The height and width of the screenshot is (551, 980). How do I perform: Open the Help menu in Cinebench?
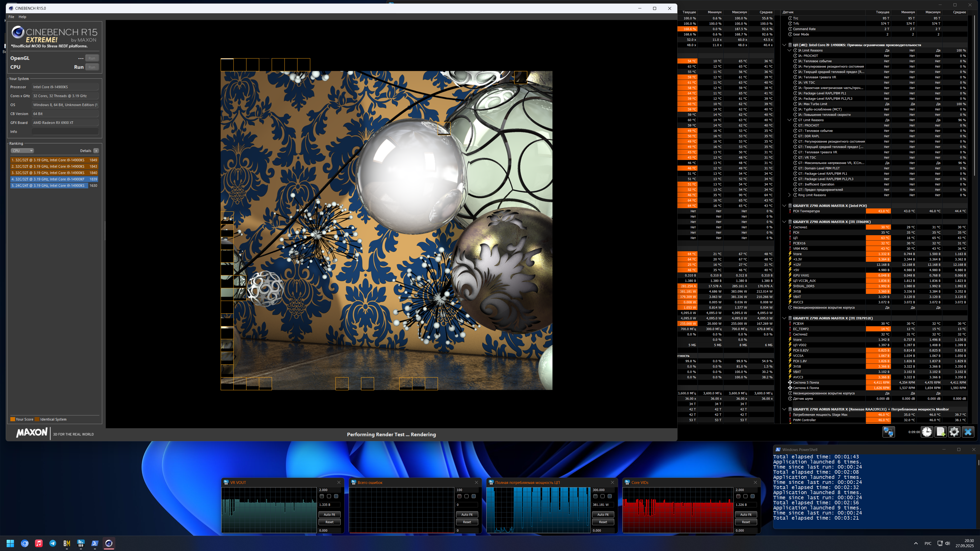click(x=22, y=17)
